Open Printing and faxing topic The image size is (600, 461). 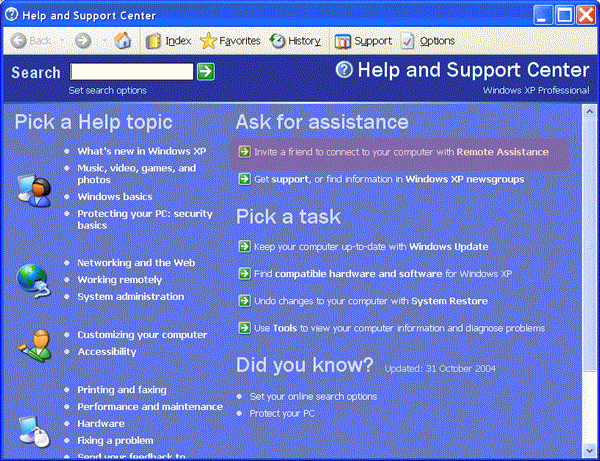[122, 390]
